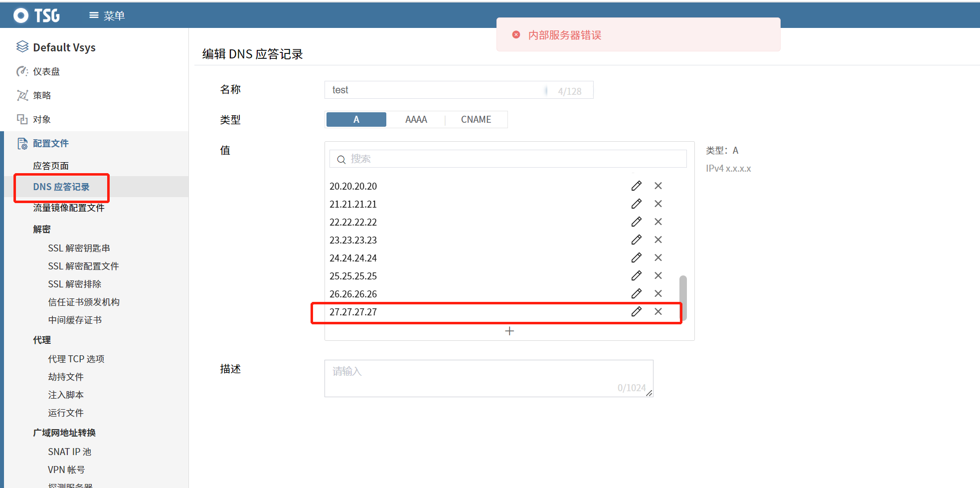This screenshot has height=488, width=980.
Task: Delete the 25.25.25.25 record value
Action: (658, 275)
